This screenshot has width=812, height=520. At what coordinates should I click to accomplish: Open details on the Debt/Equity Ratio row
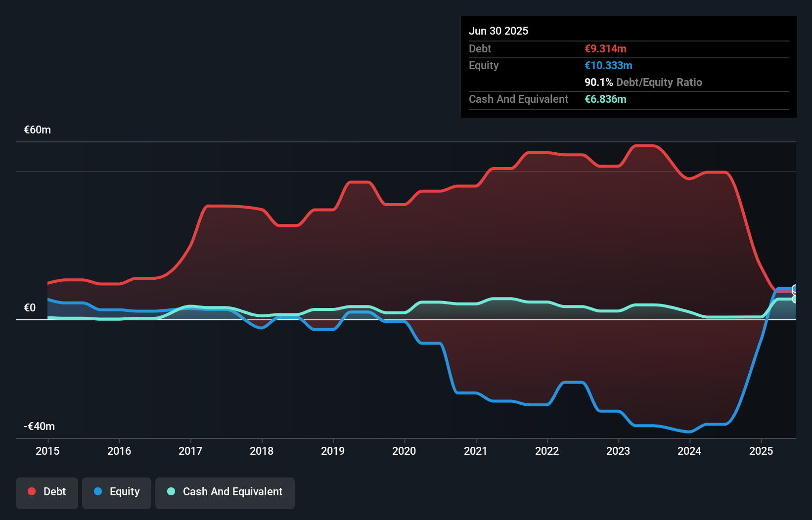click(x=643, y=83)
